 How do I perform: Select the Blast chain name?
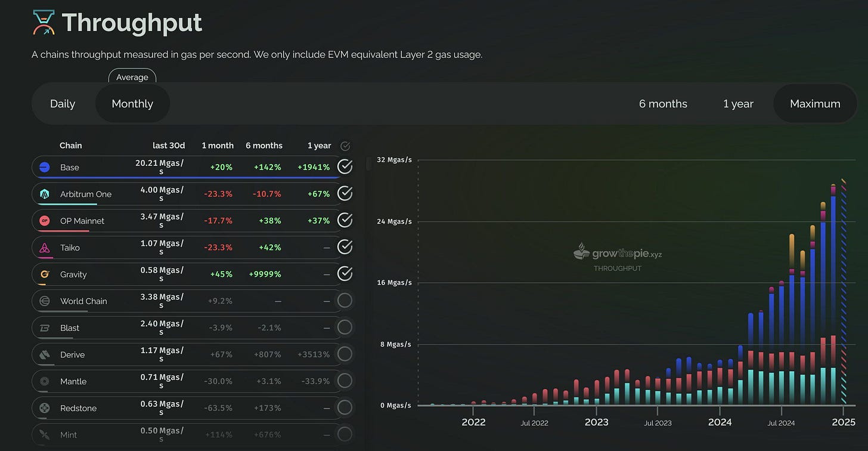tap(70, 328)
